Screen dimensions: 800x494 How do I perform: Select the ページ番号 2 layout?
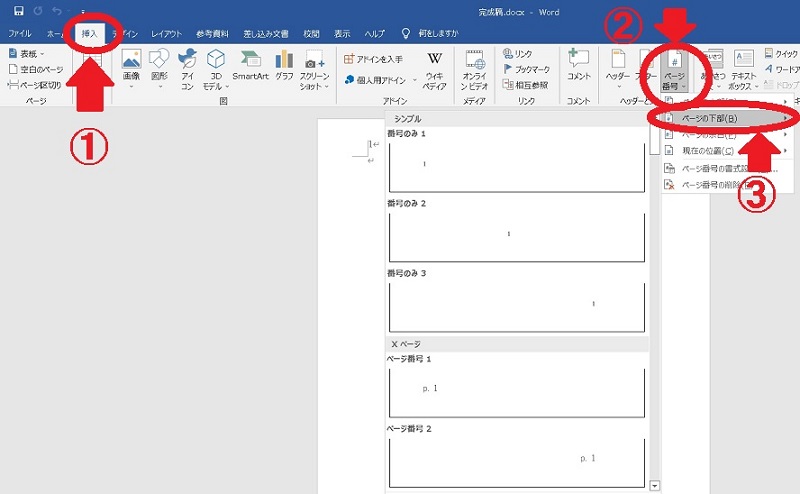[517, 457]
